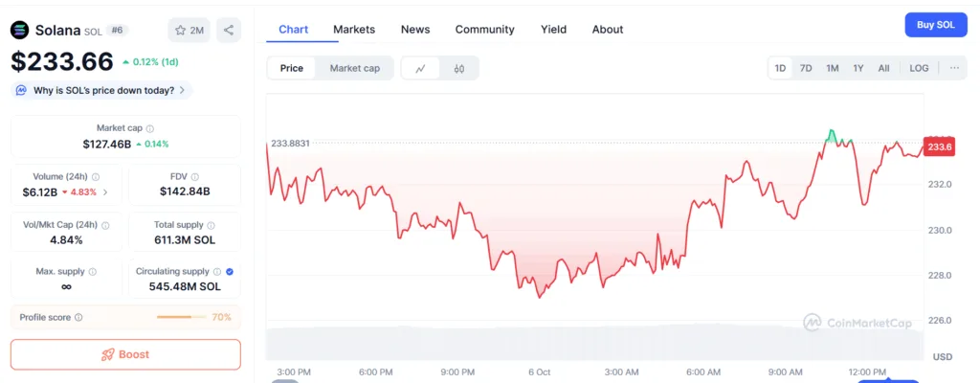Switch to candlestick chart icon

click(459, 69)
